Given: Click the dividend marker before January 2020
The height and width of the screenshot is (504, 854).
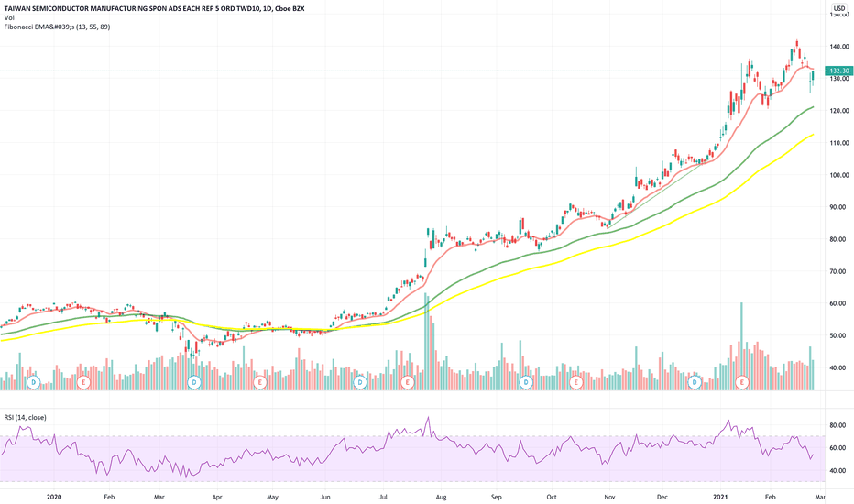Looking at the screenshot, I should (34, 382).
